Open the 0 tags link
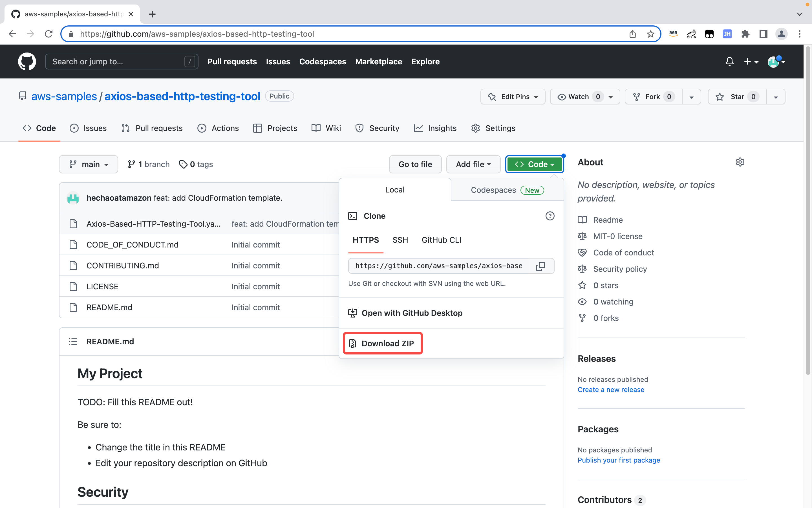Viewport: 812px width, 508px height. 196,164
